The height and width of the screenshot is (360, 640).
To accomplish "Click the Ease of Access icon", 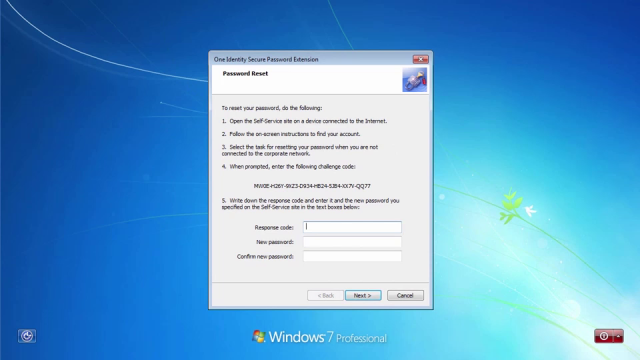I will [x=27, y=336].
